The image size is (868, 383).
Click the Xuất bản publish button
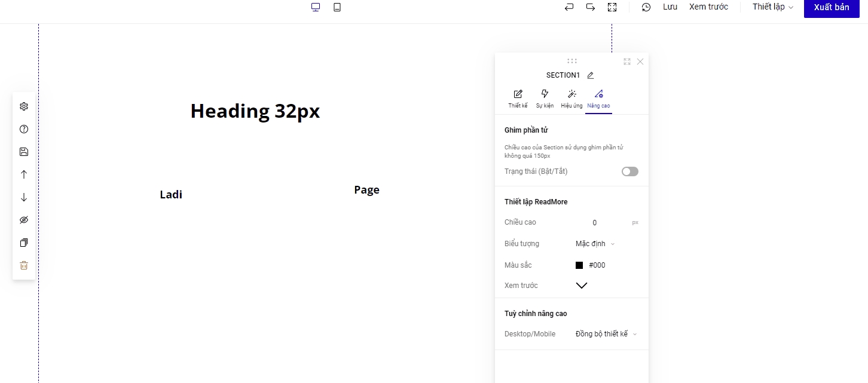(831, 8)
